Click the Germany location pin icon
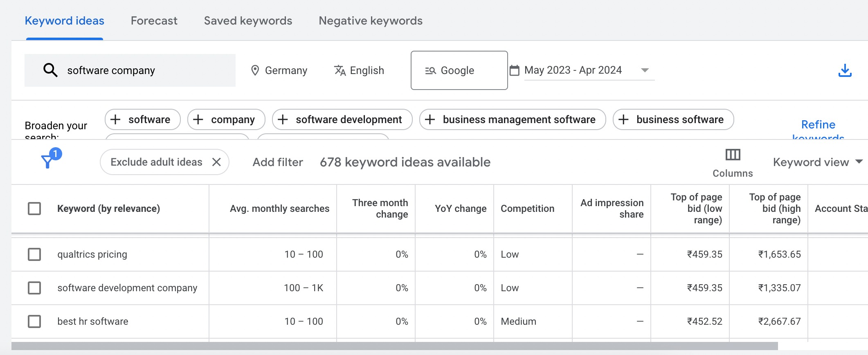This screenshot has height=355, width=868. (255, 70)
